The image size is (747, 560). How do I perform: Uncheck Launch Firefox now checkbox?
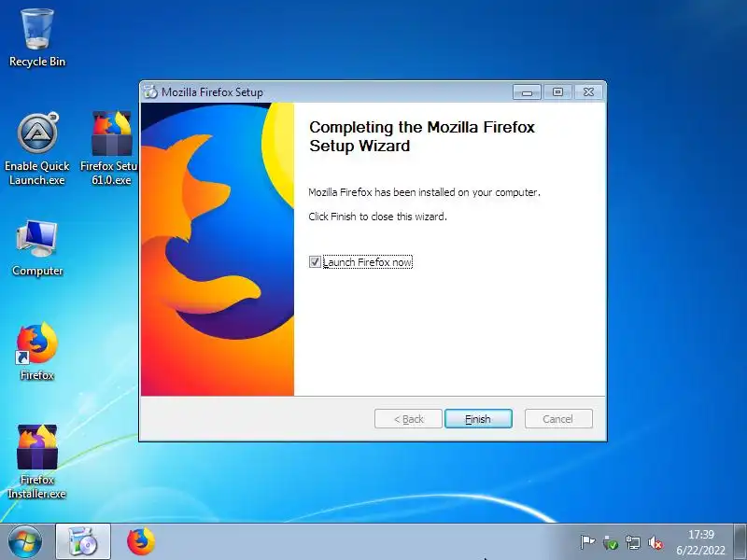tap(315, 262)
